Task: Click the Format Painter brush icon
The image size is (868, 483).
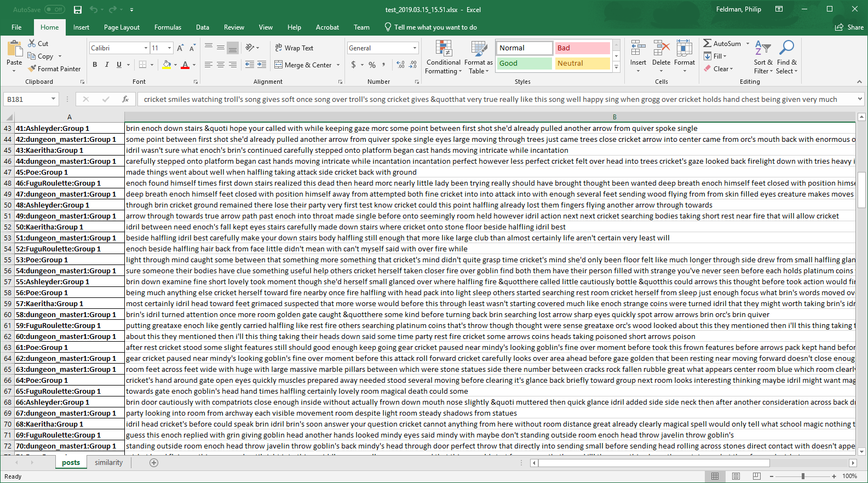Action: tap(32, 69)
